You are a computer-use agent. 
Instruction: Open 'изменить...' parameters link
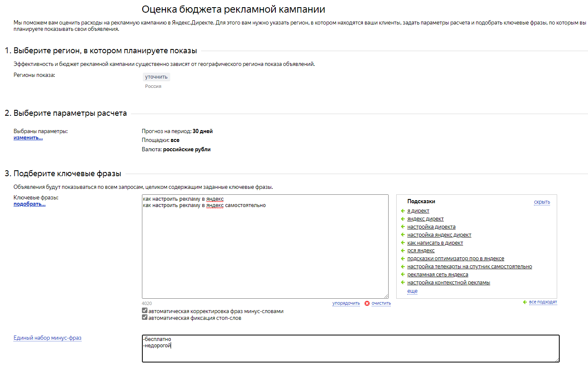(28, 138)
